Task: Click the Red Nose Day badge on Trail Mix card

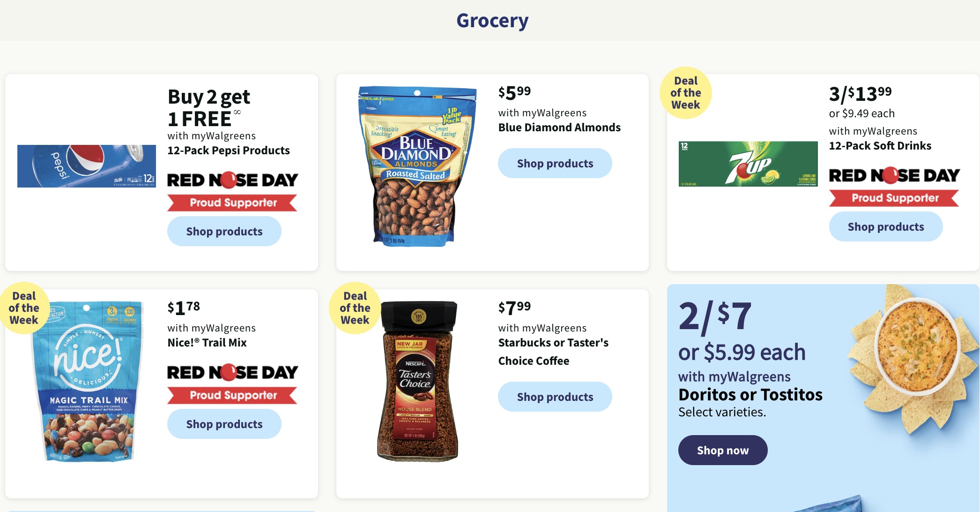Action: click(x=232, y=382)
